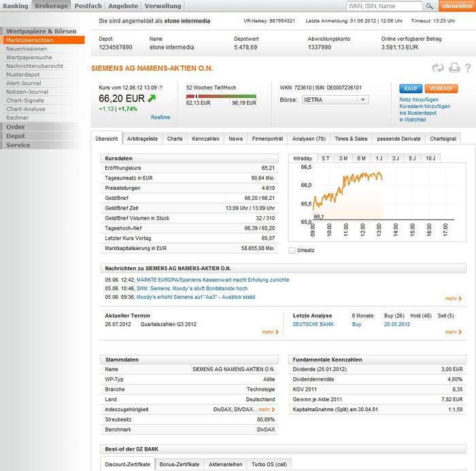
Task: Click the DEUTSCHE BANK analysis link
Action: [x=313, y=324]
